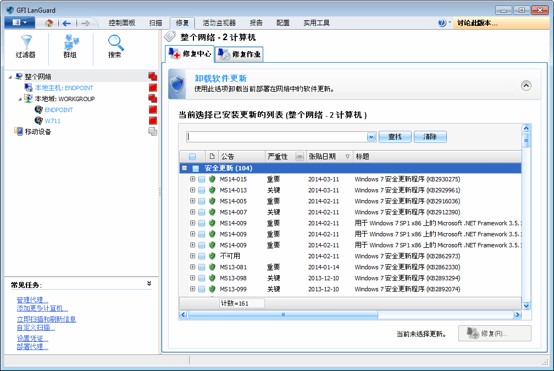
Task: Collapse the 本地域: WORKGROUP node
Action: [20, 99]
